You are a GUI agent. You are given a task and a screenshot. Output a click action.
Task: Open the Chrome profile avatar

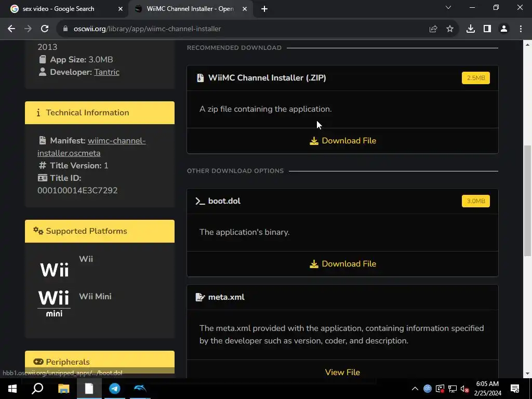tap(504, 29)
